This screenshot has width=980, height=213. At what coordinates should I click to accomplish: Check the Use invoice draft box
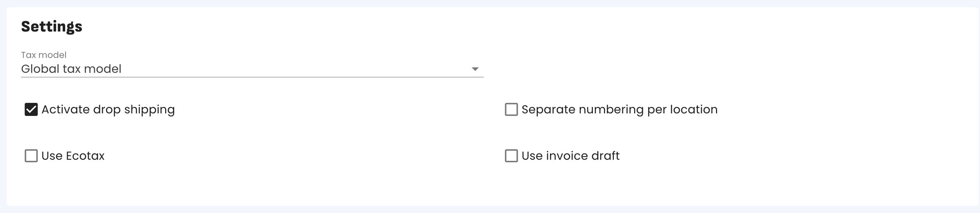(x=511, y=156)
